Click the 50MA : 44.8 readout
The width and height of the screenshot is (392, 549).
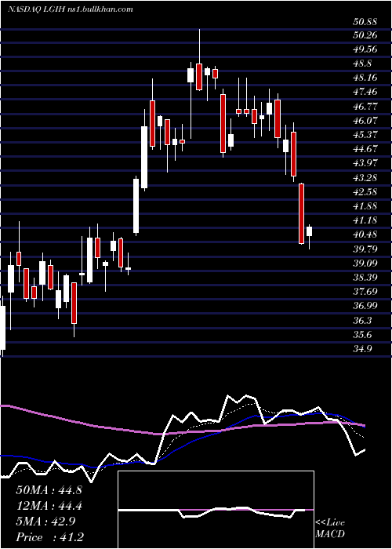coord(49,490)
